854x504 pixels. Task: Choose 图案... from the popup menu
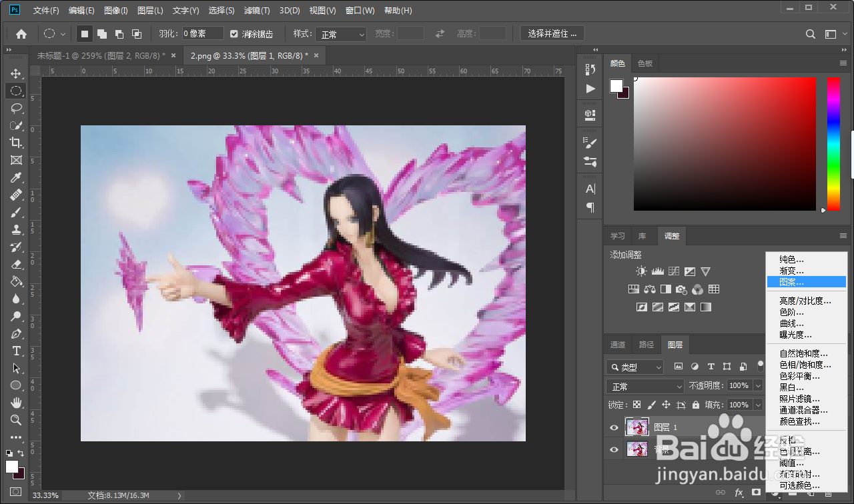[807, 283]
